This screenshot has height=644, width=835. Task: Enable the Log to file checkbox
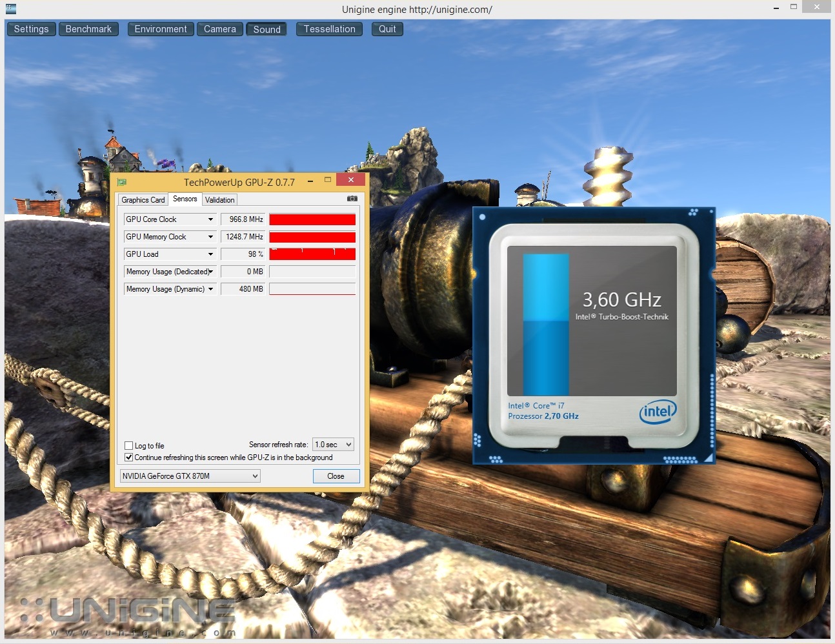pyautogui.click(x=128, y=445)
